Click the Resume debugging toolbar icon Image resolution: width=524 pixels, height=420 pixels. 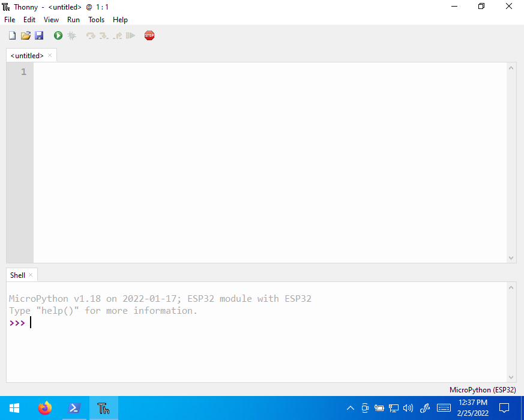click(x=131, y=35)
